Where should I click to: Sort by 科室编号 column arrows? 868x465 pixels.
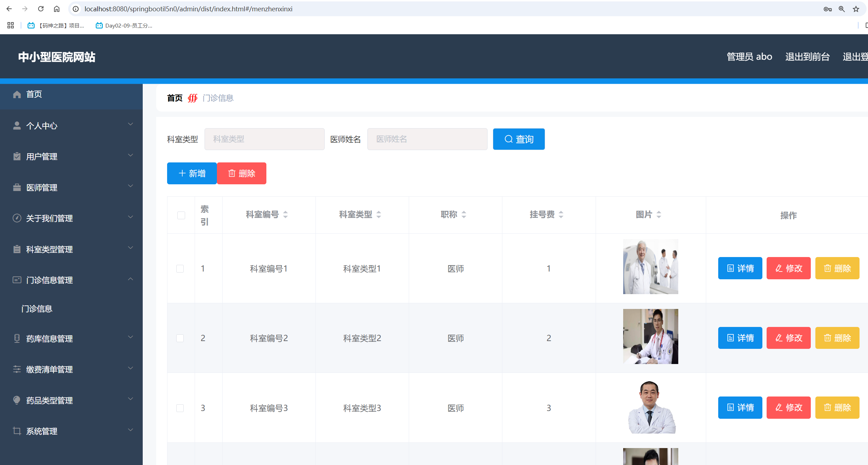point(285,214)
